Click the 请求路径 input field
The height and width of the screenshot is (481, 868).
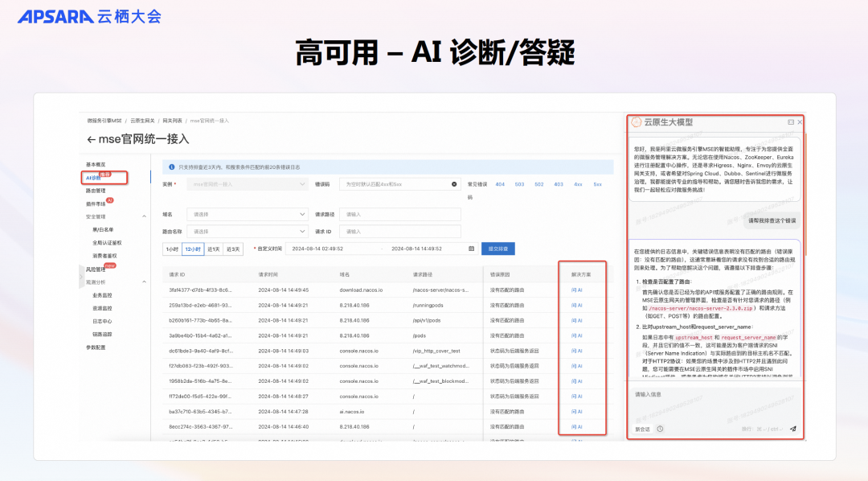click(400, 215)
